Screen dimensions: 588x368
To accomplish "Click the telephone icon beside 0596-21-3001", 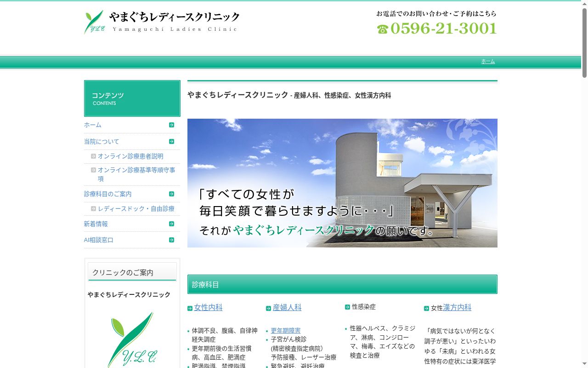I will coord(383,29).
